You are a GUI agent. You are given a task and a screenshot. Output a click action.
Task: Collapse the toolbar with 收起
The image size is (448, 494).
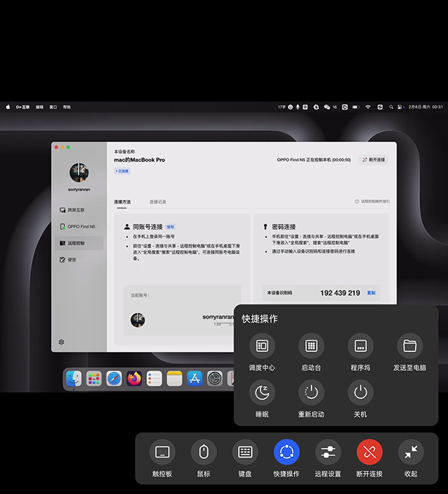411,452
